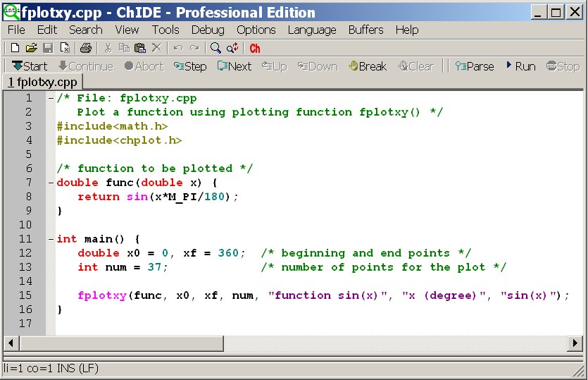588x380 pixels.
Task: Save file using the floppy disk icon
Action: click(48, 48)
